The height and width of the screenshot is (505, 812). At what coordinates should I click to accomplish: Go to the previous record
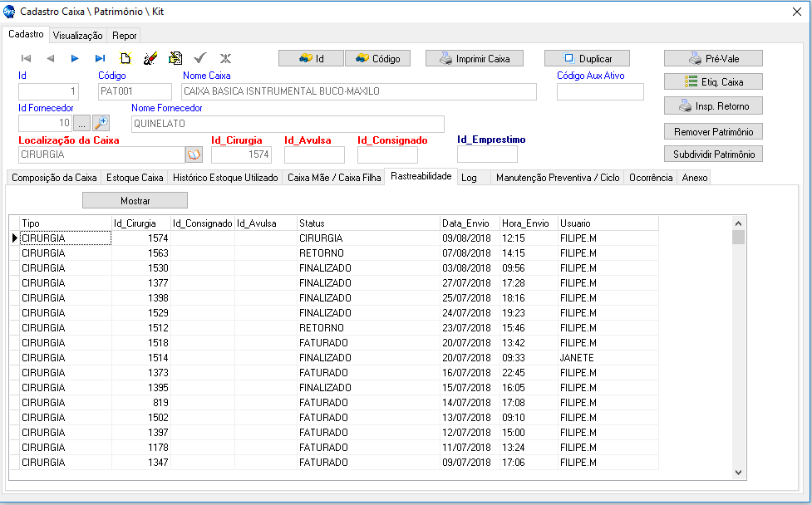(50, 59)
